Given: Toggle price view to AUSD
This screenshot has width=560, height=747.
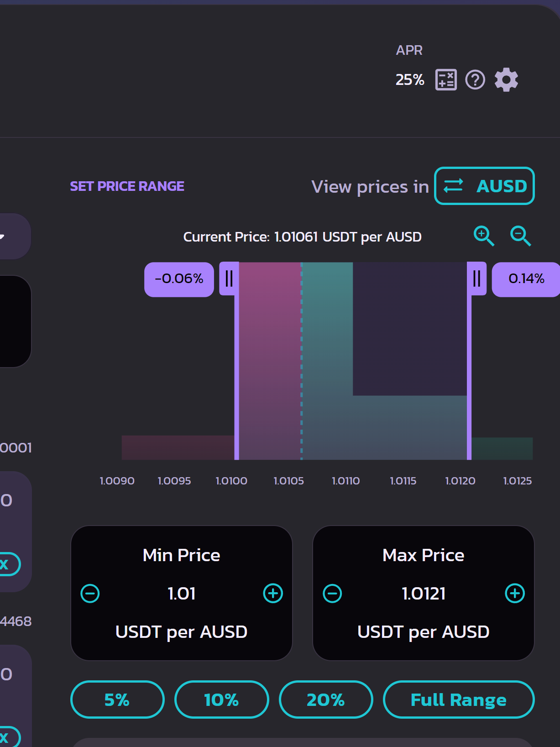Looking at the screenshot, I should [484, 186].
